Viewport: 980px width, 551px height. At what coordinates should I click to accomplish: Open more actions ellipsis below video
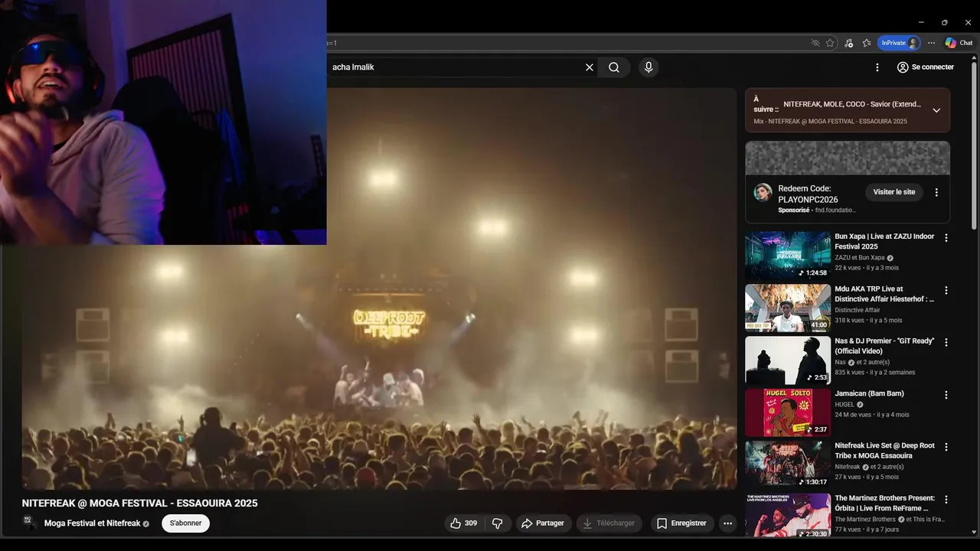[x=727, y=523]
